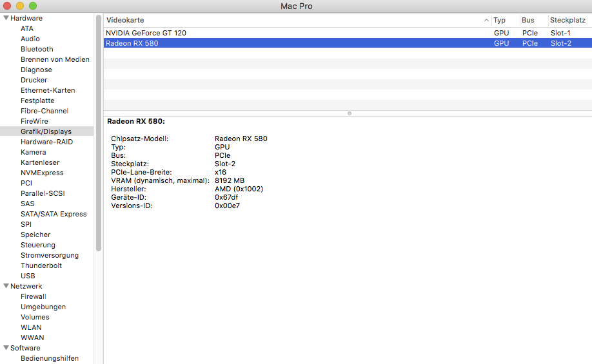Select WLAN under Netzwerk
This screenshot has height=364, width=592.
tap(31, 327)
